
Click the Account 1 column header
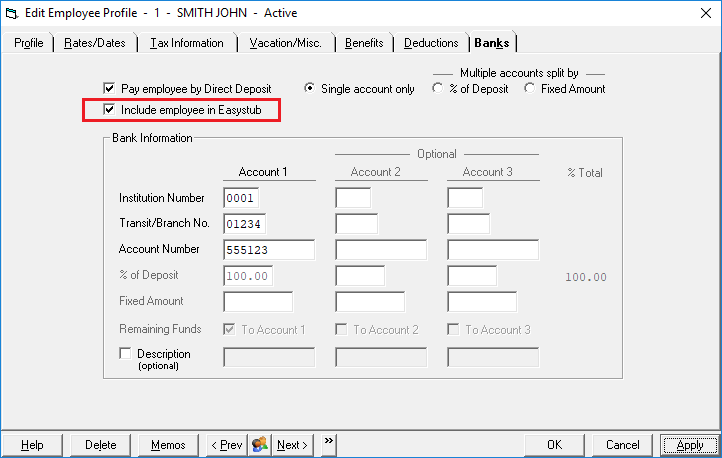[263, 172]
